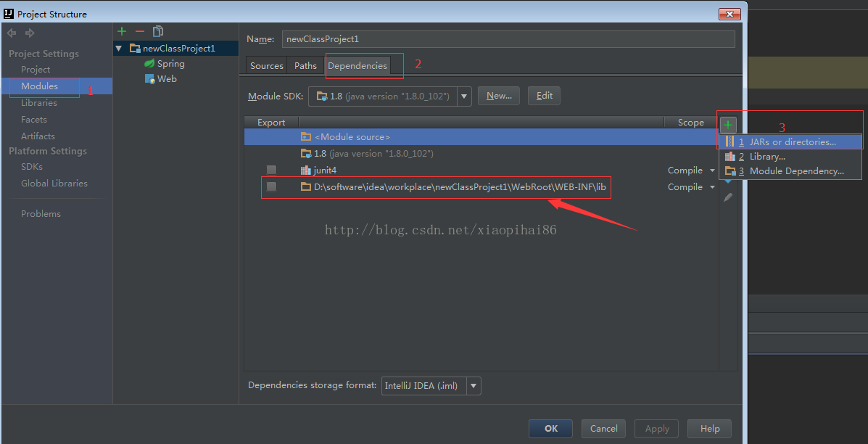868x444 pixels.
Task: Open the dependencies storage format dropdown
Action: (x=473, y=386)
